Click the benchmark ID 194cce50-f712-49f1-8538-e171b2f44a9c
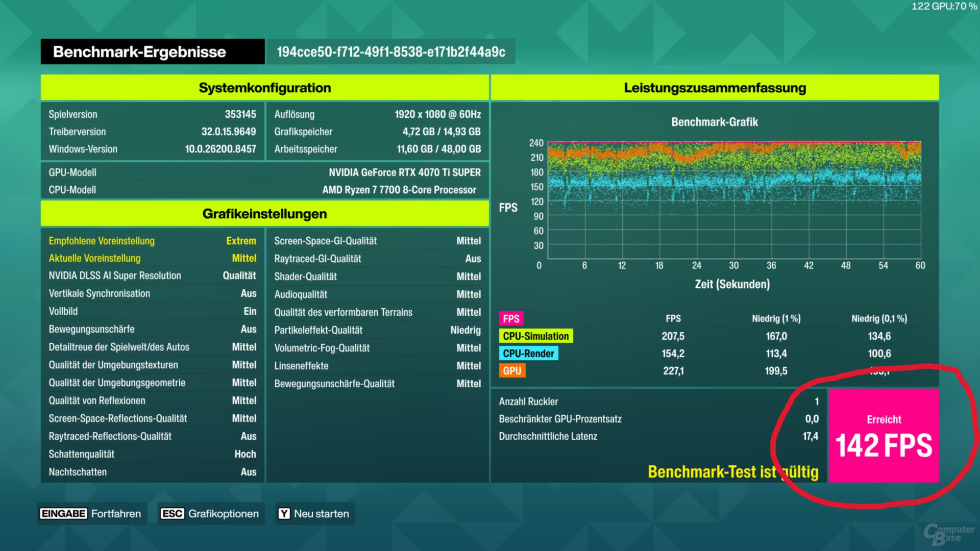Image resolution: width=980 pixels, height=551 pixels. click(391, 52)
